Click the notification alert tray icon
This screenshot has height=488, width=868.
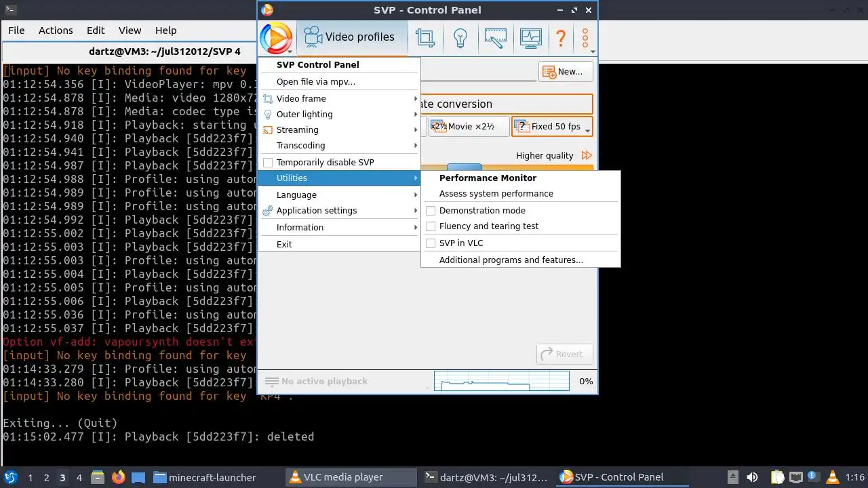click(814, 477)
